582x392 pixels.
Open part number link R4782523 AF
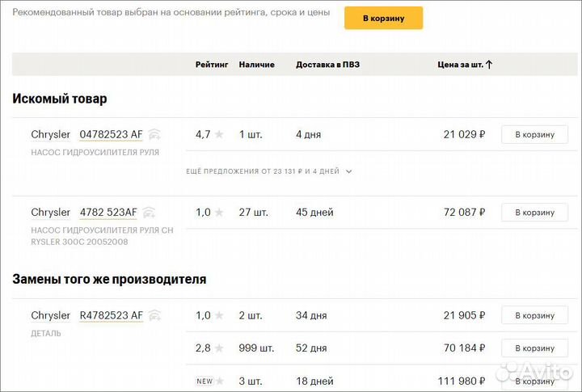[x=111, y=315]
